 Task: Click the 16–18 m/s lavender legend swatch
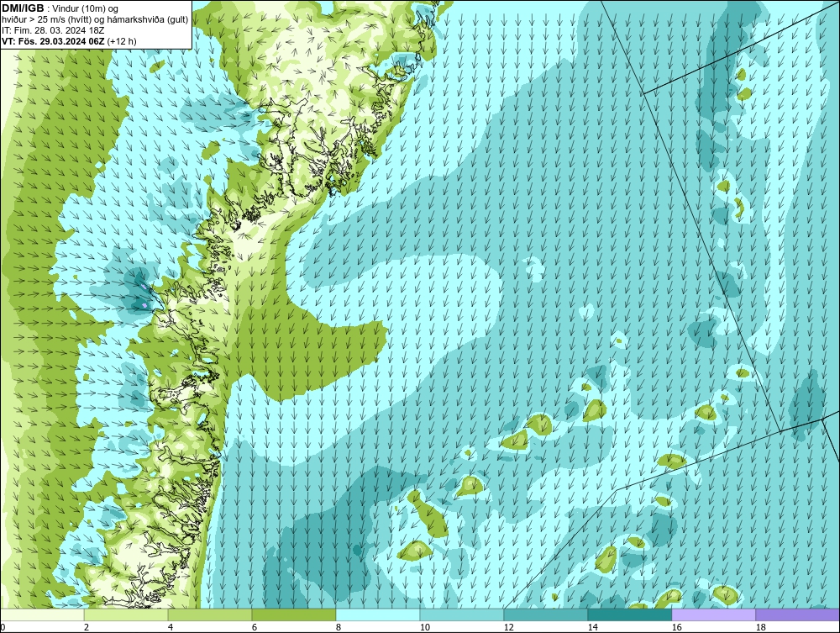pos(713,615)
